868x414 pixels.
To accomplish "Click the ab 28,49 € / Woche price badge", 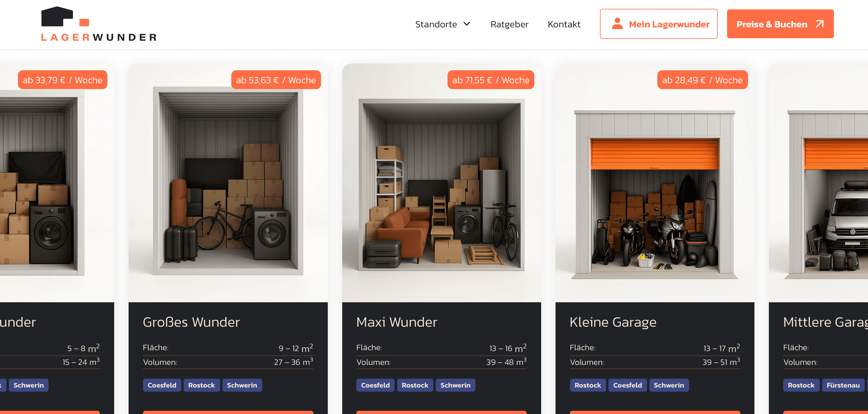I will (x=702, y=80).
